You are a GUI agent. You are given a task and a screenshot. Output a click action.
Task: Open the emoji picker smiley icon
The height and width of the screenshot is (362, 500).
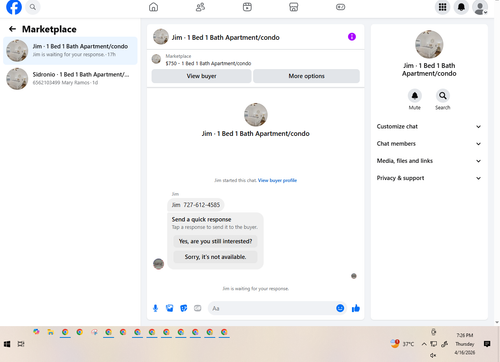[340, 308]
